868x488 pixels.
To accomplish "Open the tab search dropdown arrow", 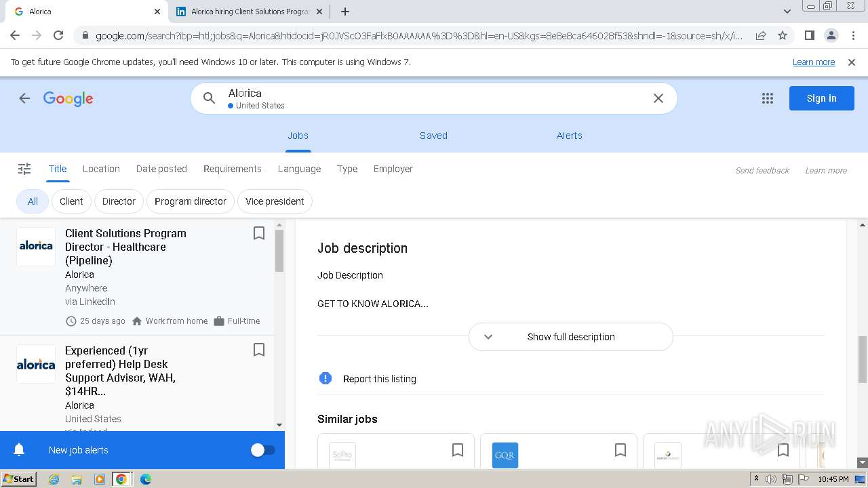I will click(x=787, y=12).
